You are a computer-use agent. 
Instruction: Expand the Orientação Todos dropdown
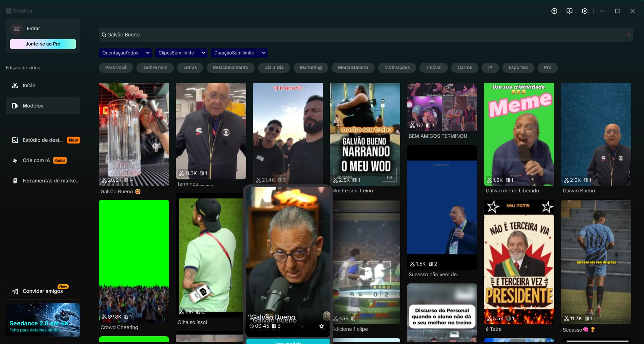click(125, 53)
